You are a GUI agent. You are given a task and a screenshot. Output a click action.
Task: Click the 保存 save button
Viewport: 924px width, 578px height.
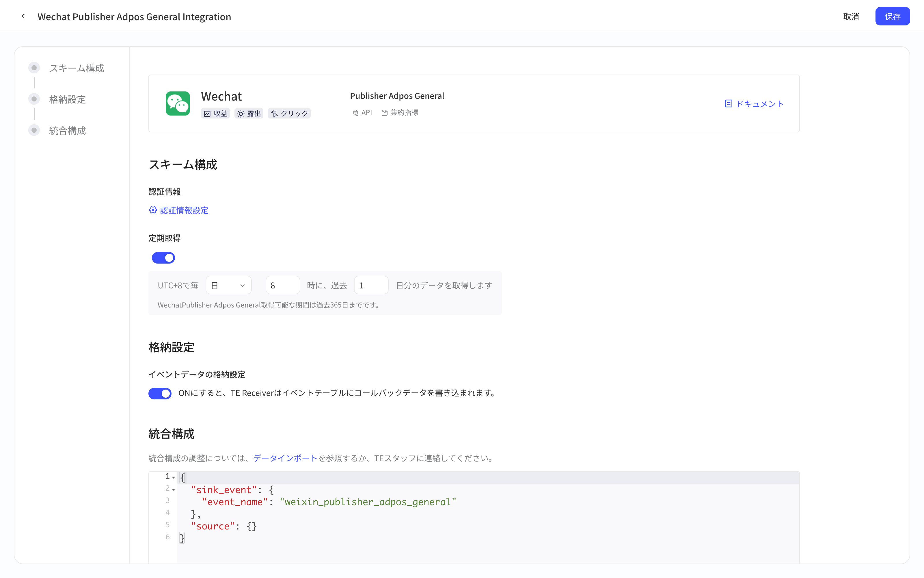[x=892, y=16]
